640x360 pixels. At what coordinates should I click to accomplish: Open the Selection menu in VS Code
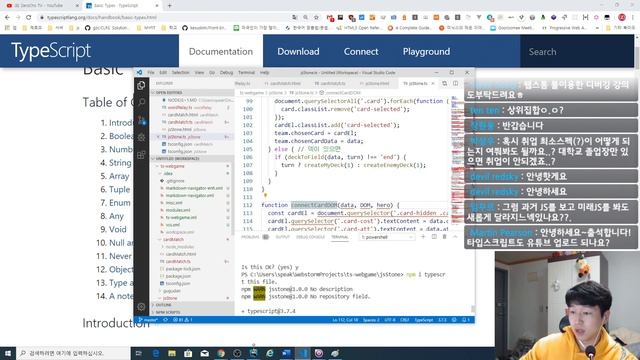point(180,72)
